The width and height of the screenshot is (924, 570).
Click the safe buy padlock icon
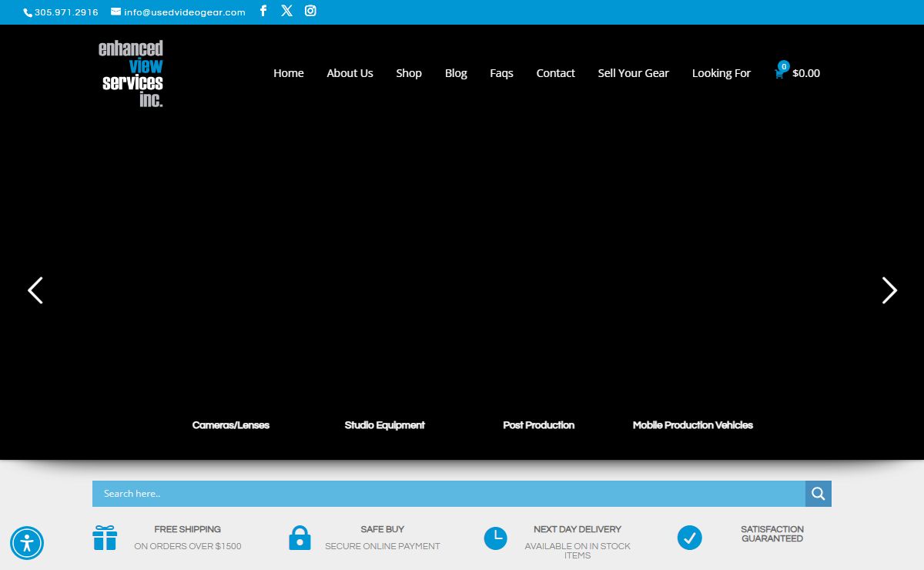(x=300, y=538)
